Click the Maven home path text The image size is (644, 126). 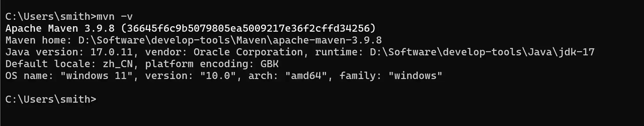[x=230, y=40]
